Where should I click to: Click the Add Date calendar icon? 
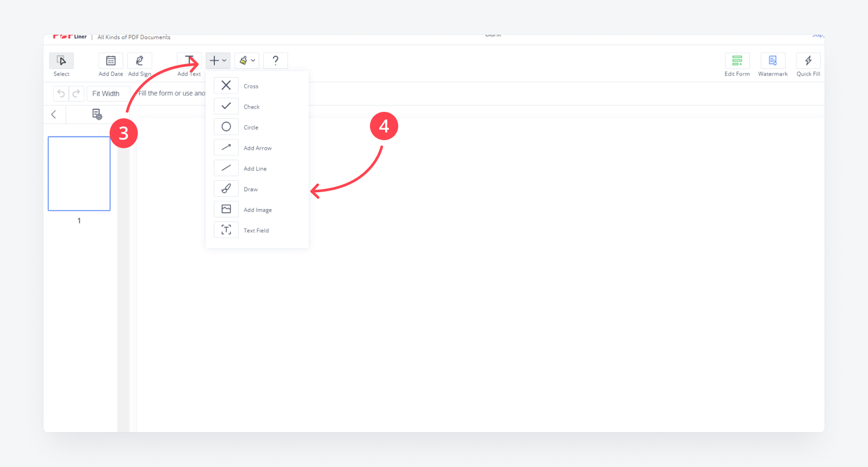[x=111, y=60]
